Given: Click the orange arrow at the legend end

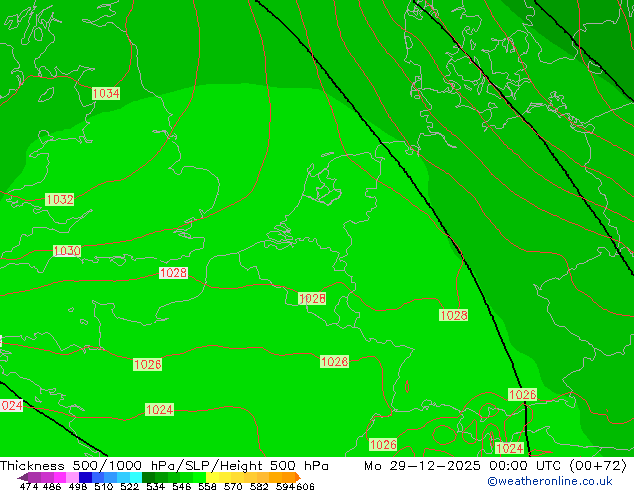Looking at the screenshot, I should pyautogui.click(x=298, y=477).
